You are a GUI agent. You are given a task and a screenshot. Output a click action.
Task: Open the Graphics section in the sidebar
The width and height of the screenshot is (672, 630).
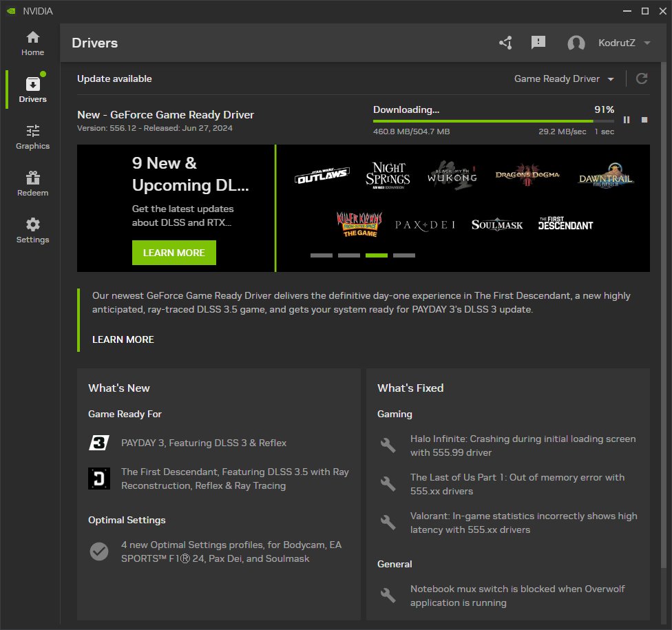coord(32,137)
